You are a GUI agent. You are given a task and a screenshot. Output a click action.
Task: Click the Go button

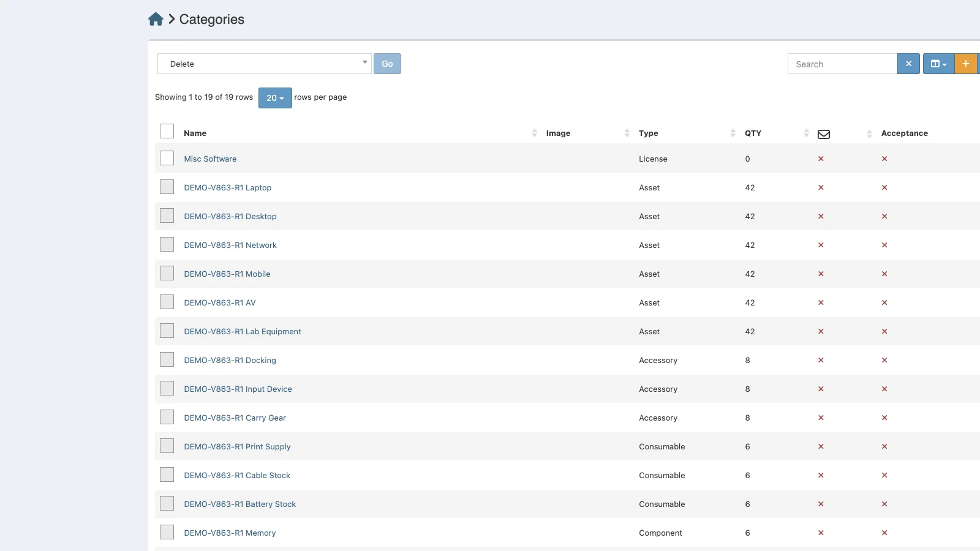pyautogui.click(x=387, y=64)
